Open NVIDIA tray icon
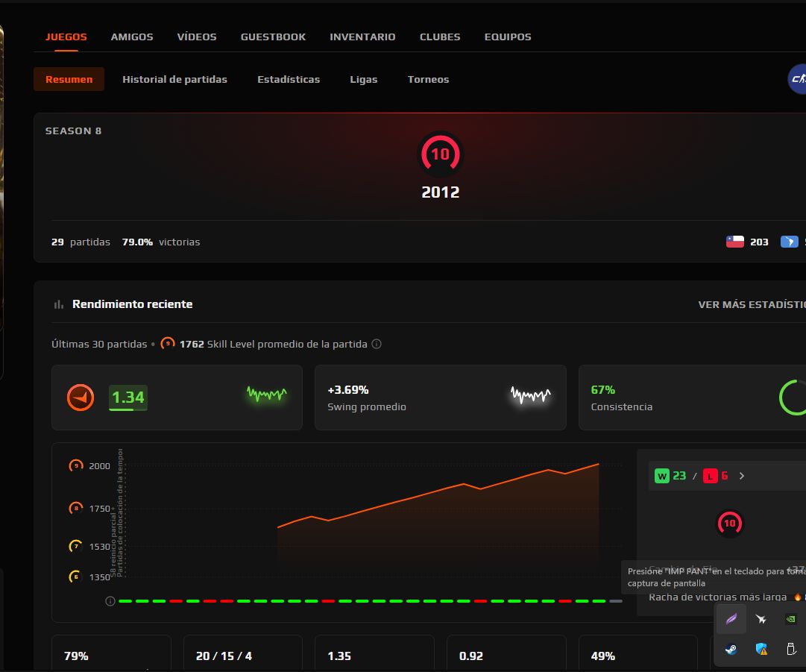Screen dimensions: 806x672 click(x=791, y=619)
